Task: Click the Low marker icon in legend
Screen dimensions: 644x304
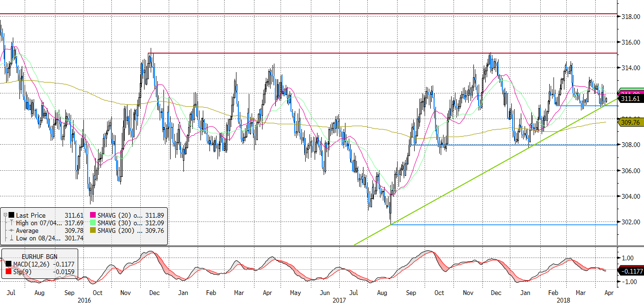Action: [11, 238]
